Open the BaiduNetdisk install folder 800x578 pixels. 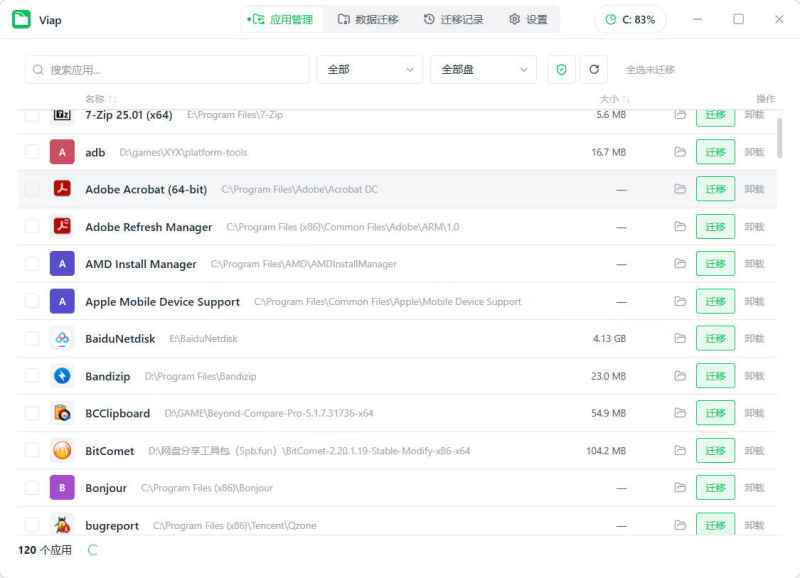[680, 338]
